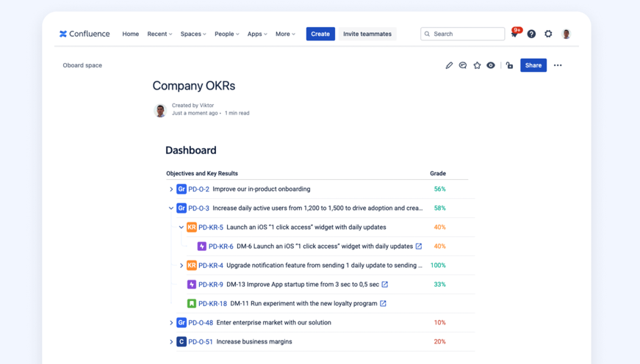The height and width of the screenshot is (364, 640).
Task: Click the search magnifier icon
Action: pos(427,34)
